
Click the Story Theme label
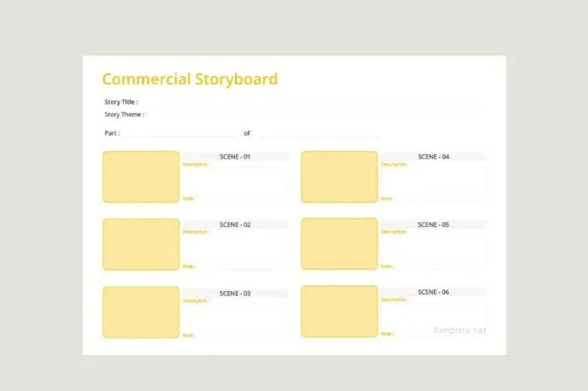click(x=124, y=115)
